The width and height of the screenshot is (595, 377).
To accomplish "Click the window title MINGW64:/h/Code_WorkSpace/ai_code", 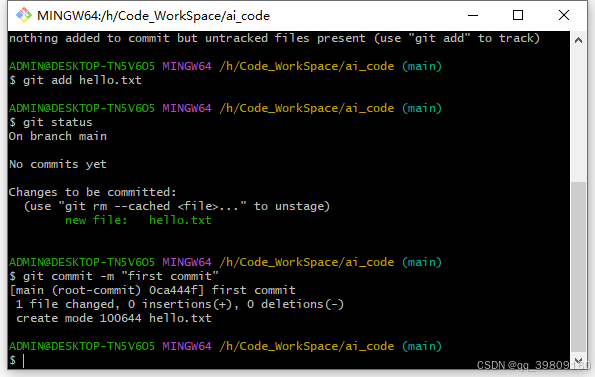I will 153,16.
